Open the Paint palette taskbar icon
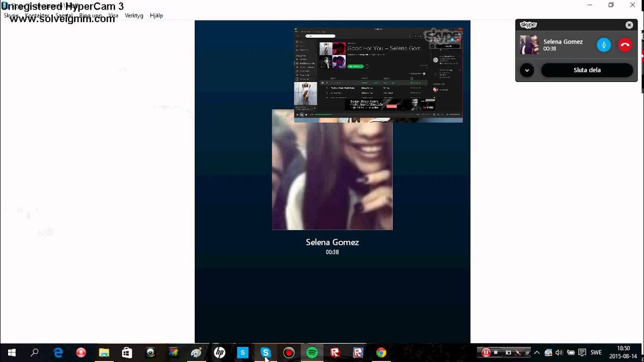The width and height of the screenshot is (644, 362). point(196,353)
